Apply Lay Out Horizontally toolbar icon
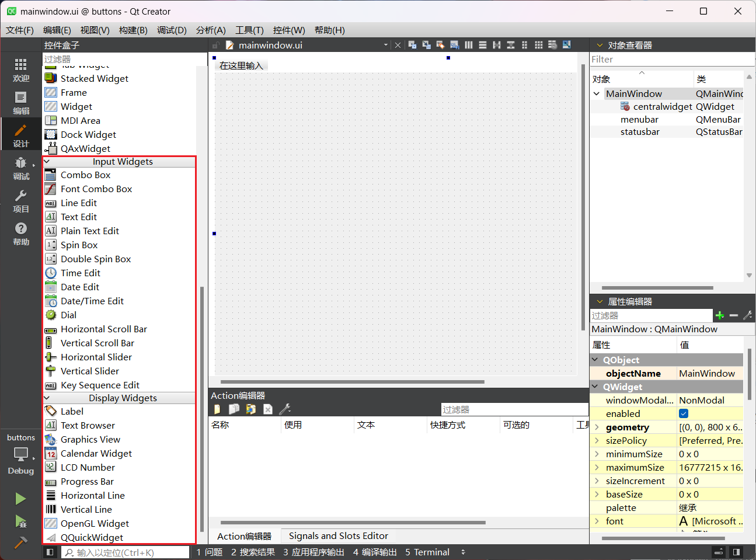 pos(468,45)
